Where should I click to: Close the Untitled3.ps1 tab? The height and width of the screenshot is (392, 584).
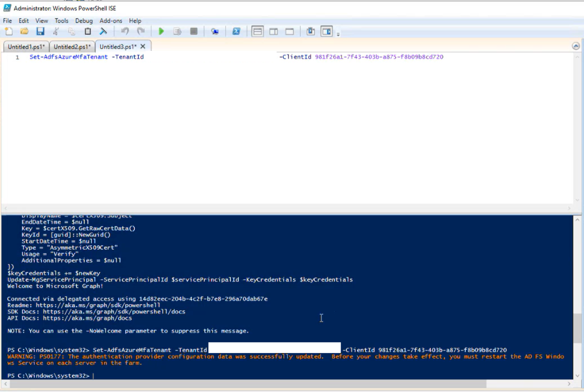(x=143, y=46)
